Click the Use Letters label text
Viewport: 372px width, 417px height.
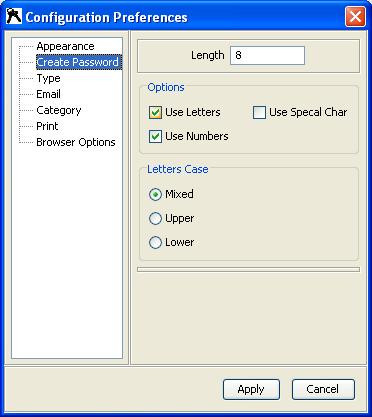pyautogui.click(x=193, y=112)
